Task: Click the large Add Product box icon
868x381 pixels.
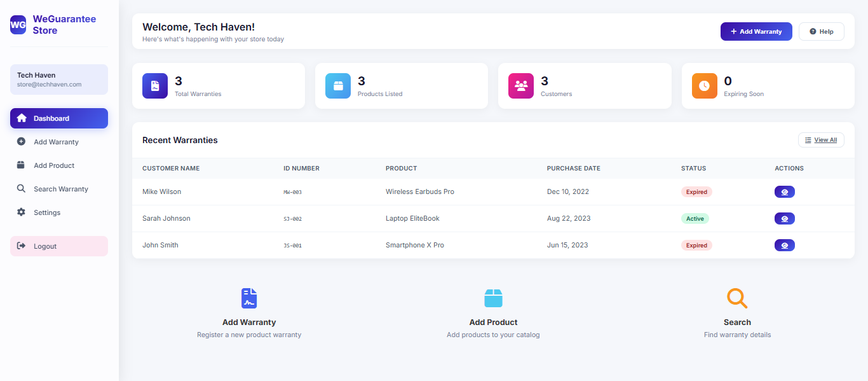Action: (493, 298)
